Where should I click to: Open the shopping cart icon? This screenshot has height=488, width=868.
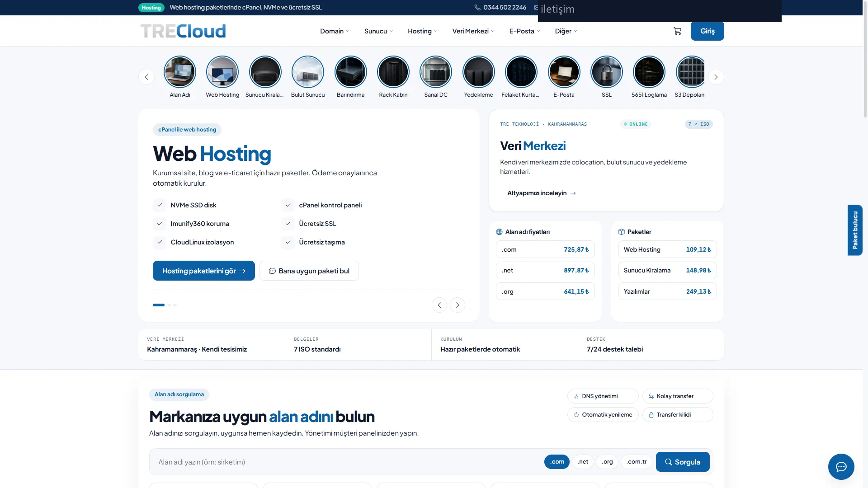point(677,31)
